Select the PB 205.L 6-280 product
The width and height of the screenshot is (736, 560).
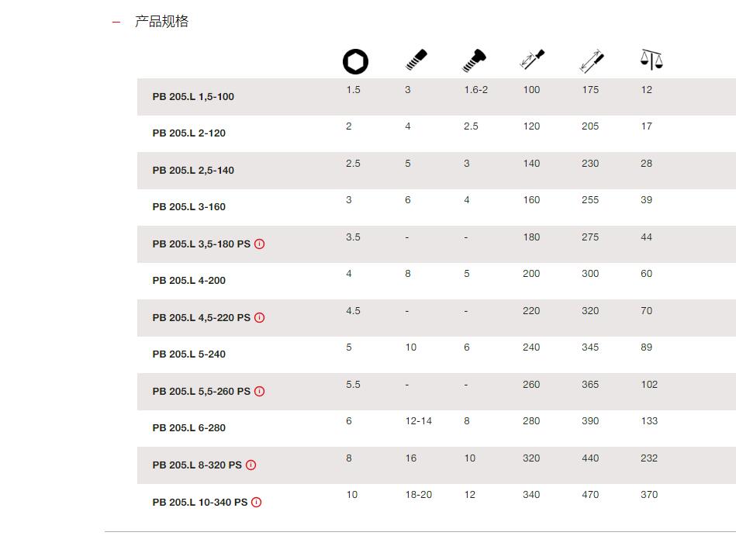click(188, 428)
